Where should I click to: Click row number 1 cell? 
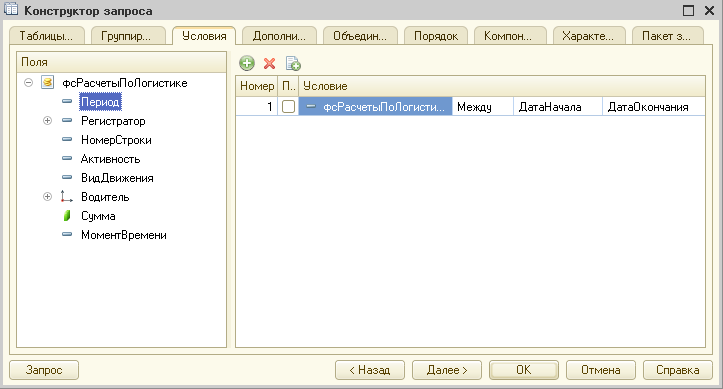(257, 106)
